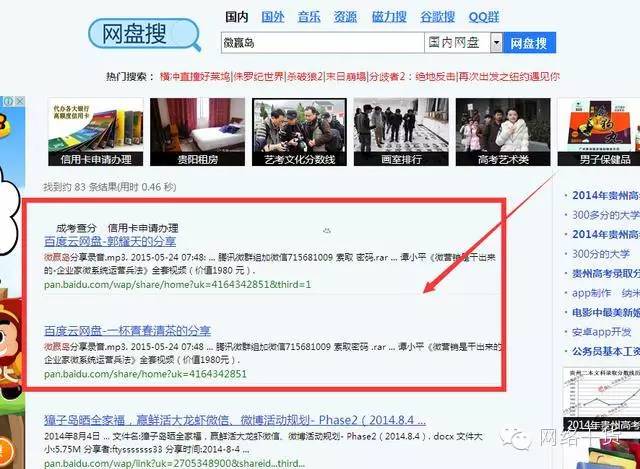
Task: Click the 网盘搜 search button
Action: point(529,43)
